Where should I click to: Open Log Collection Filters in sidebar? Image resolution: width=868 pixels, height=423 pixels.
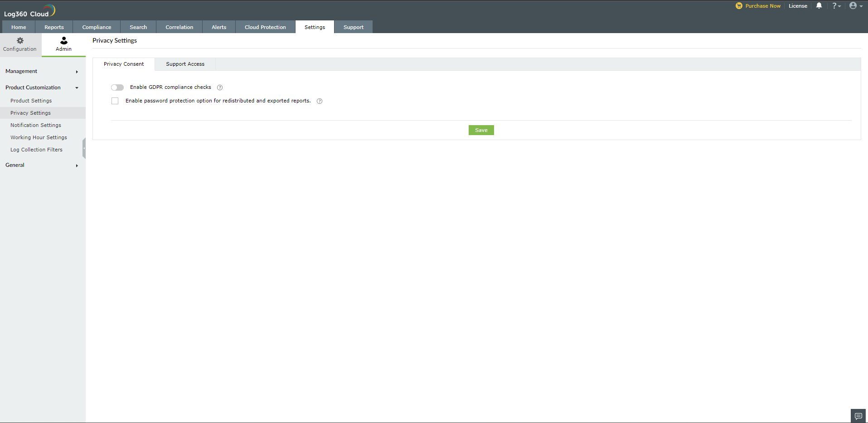(36, 150)
